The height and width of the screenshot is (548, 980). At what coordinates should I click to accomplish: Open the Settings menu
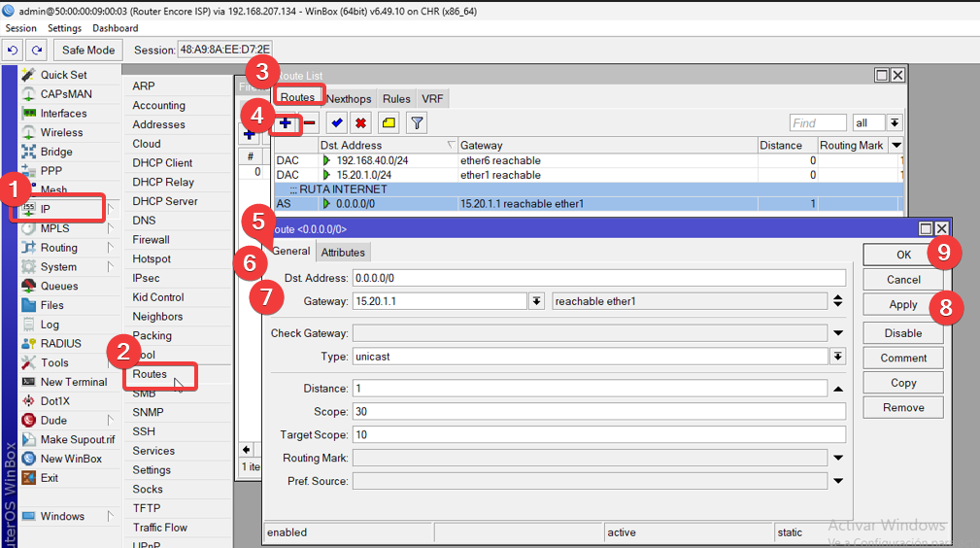(65, 28)
